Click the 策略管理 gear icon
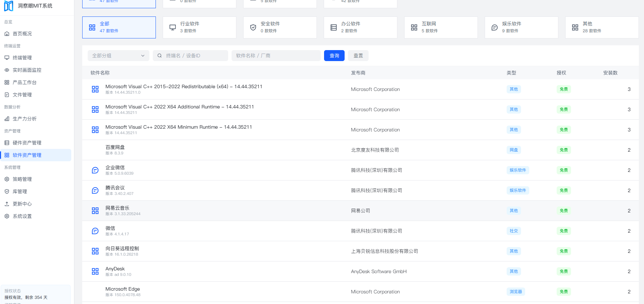Image resolution: width=644 pixels, height=304 pixels. (7, 179)
